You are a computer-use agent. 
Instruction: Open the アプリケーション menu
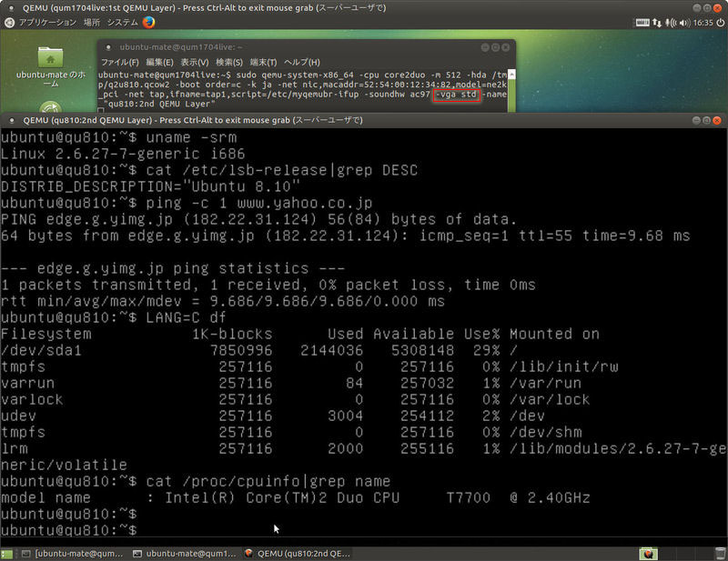pyautogui.click(x=47, y=22)
